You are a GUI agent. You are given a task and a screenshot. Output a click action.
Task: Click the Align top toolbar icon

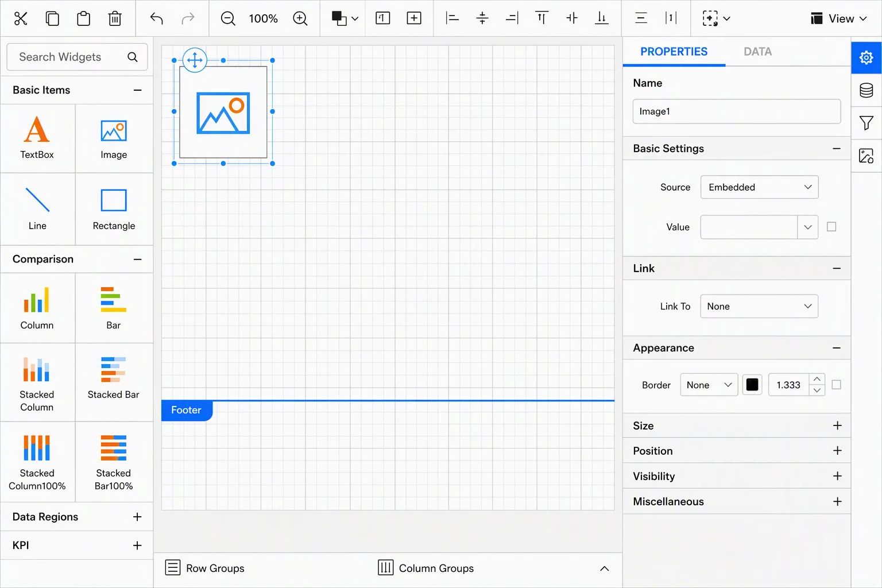tap(541, 18)
